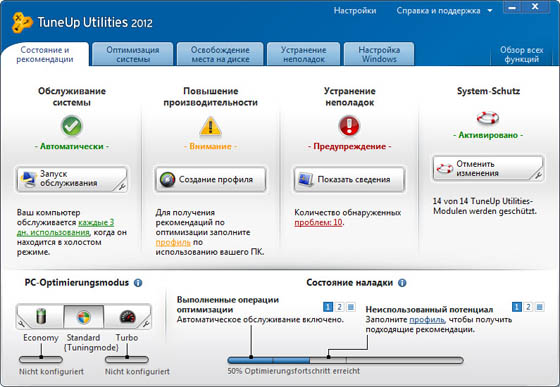Click the green checkmark maintenance status icon
The image size is (560, 387).
coord(71,126)
